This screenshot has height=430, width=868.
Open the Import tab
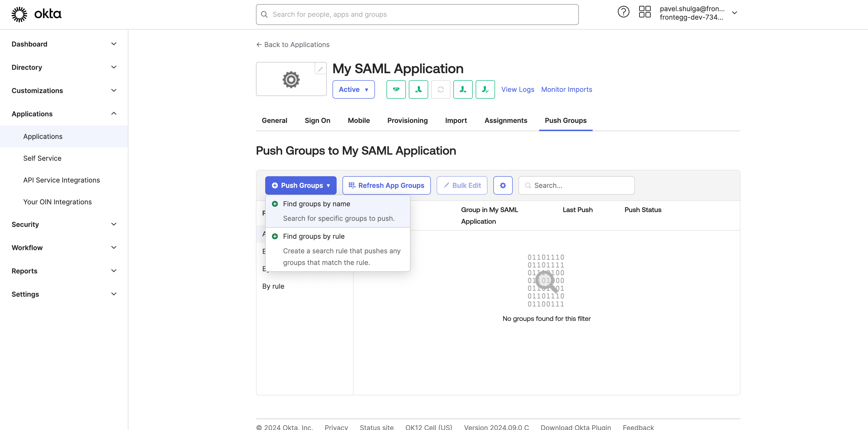(456, 120)
